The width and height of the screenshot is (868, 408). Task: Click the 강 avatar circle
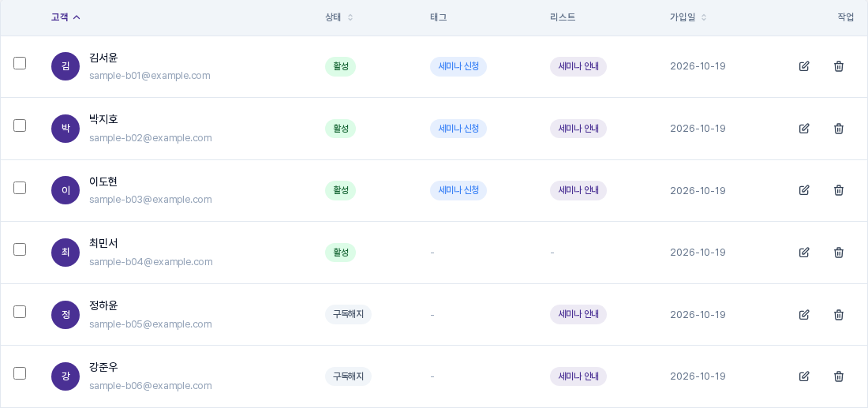(65, 376)
